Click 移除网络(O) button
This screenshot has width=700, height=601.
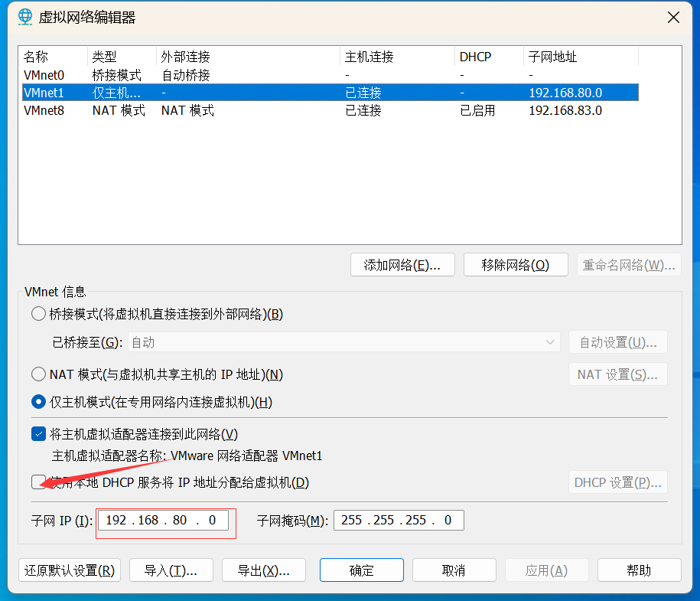point(516,265)
